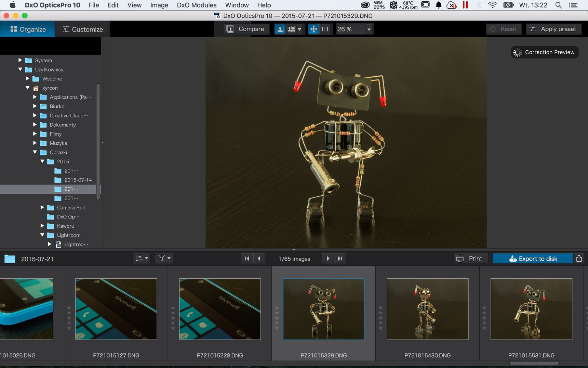Go to first image
This screenshot has width=588, height=368.
pos(247,259)
